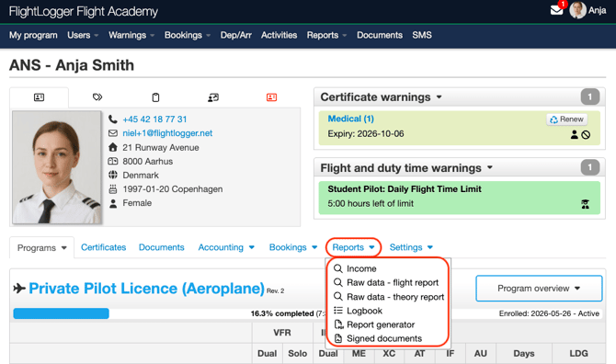
Task: Open Private Pilot Licence (Aeroplane) program link
Action: click(x=146, y=289)
